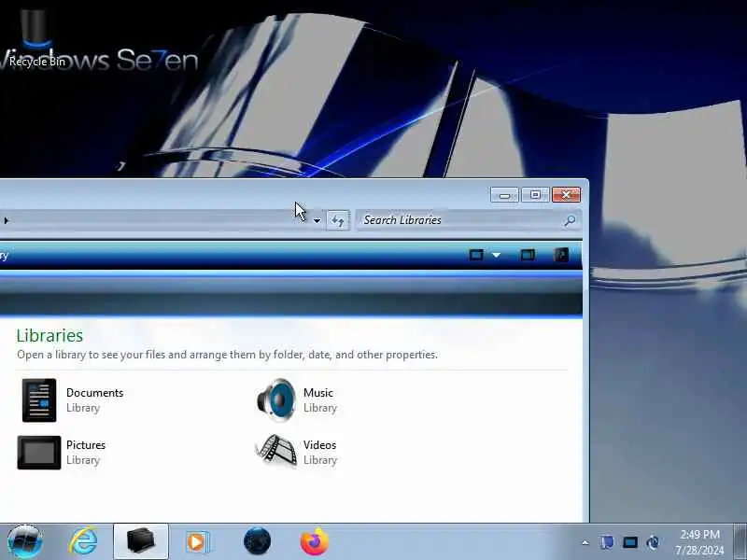Select the 'Music' label text

[318, 393]
